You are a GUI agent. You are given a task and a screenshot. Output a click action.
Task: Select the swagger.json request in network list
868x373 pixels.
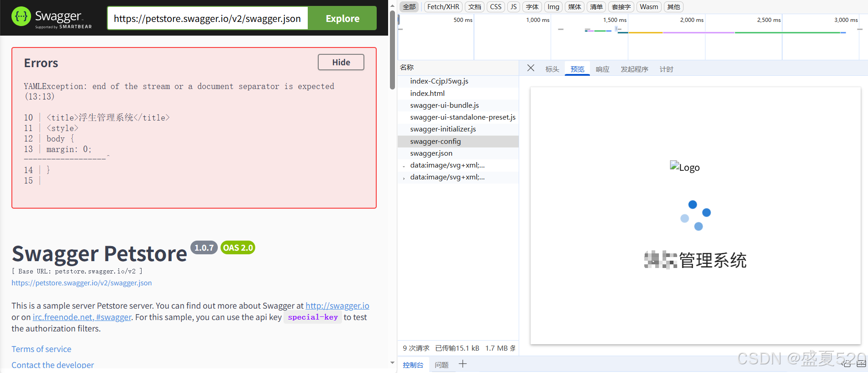[x=458, y=153]
